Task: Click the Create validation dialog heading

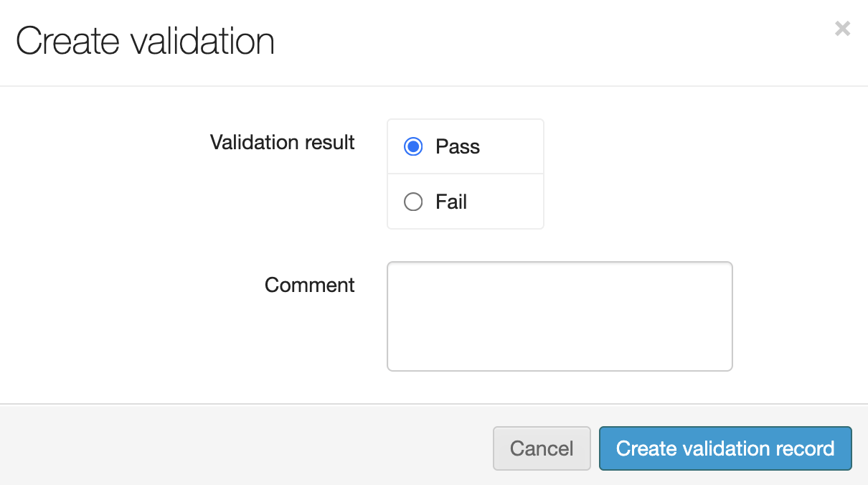Action: (x=145, y=41)
